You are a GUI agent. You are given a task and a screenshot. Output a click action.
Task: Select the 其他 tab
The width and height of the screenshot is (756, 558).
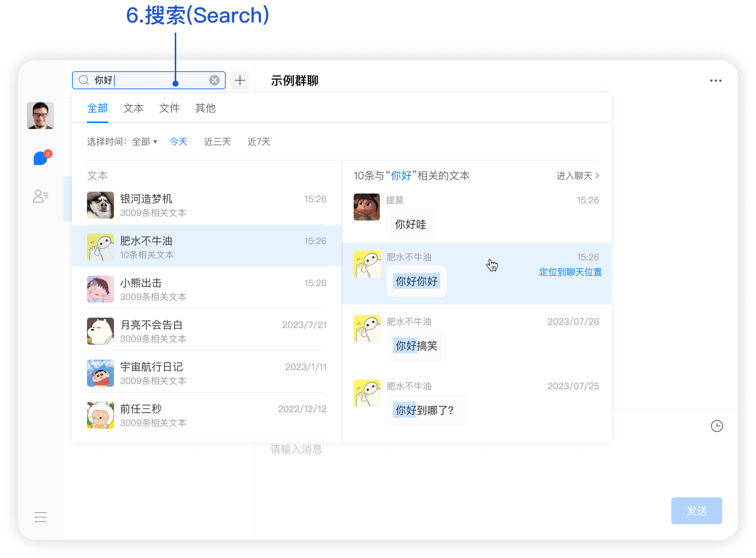click(x=205, y=108)
